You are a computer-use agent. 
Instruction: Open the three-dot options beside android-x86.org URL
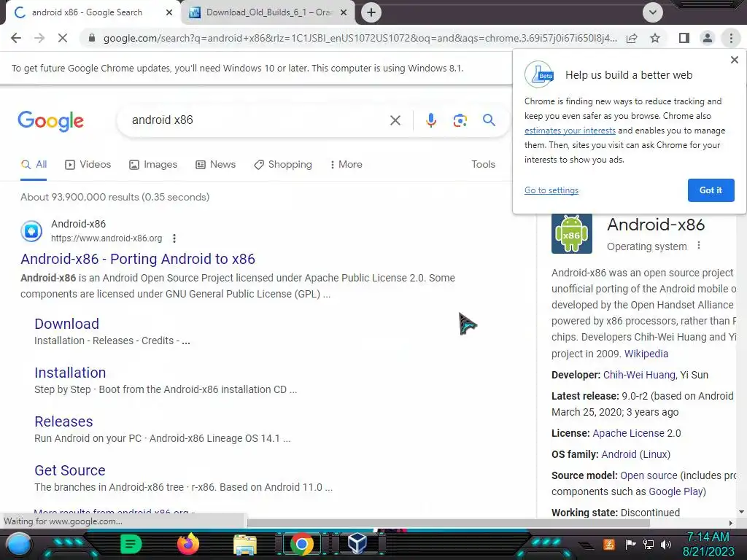tap(174, 238)
